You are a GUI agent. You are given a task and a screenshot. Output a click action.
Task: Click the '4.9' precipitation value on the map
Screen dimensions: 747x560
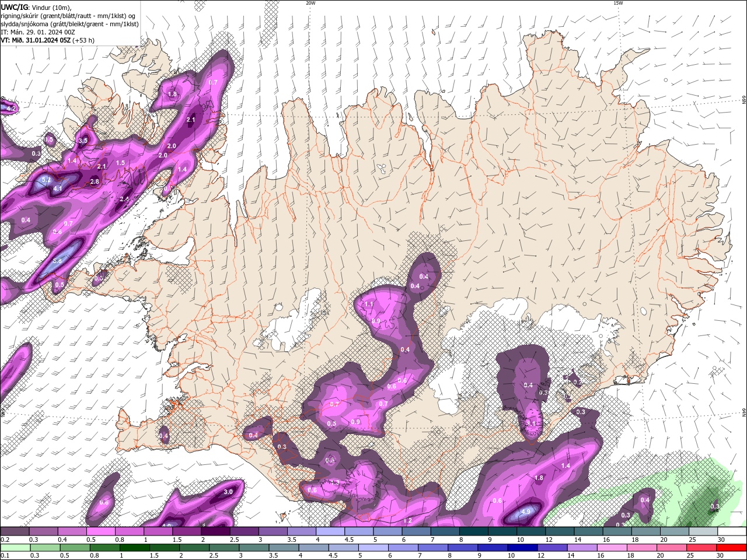[526, 512]
